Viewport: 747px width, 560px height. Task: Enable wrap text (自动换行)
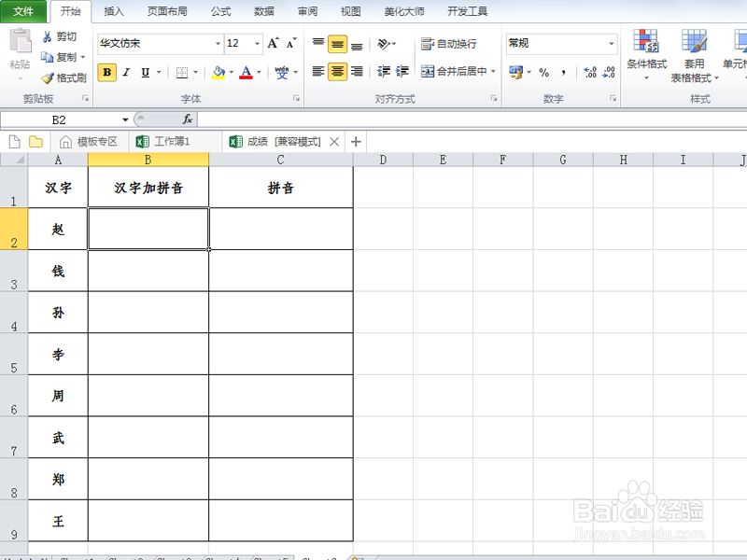click(449, 44)
